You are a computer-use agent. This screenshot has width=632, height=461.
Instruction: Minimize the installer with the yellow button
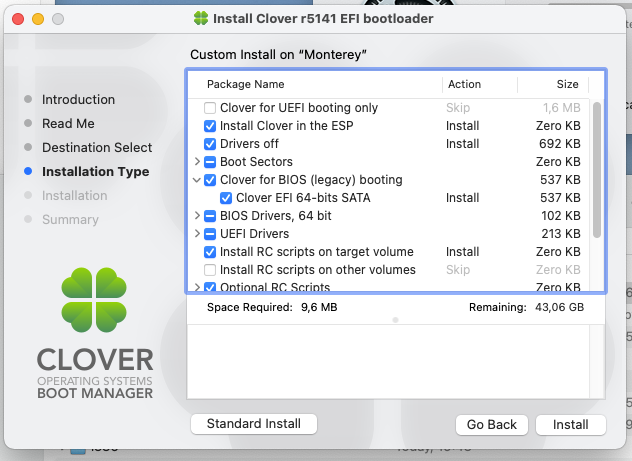[38, 19]
